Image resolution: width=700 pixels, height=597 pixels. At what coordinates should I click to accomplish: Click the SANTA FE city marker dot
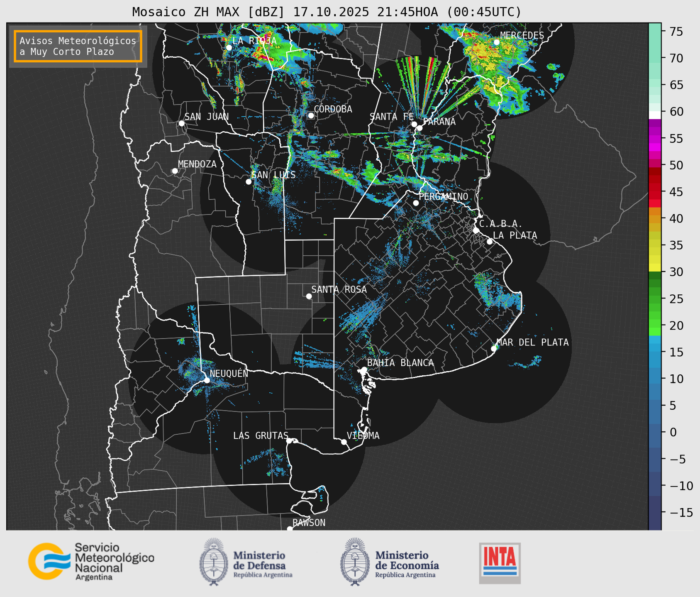(x=414, y=124)
